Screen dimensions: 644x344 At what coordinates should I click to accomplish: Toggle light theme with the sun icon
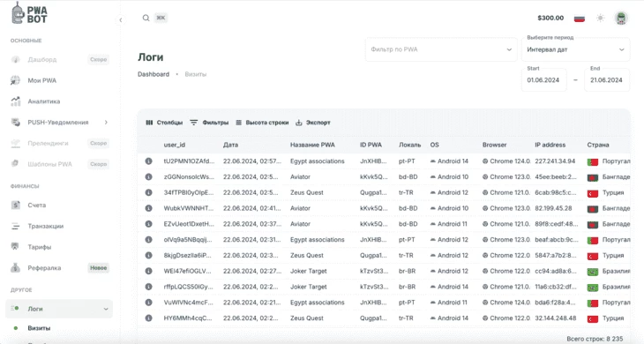601,18
